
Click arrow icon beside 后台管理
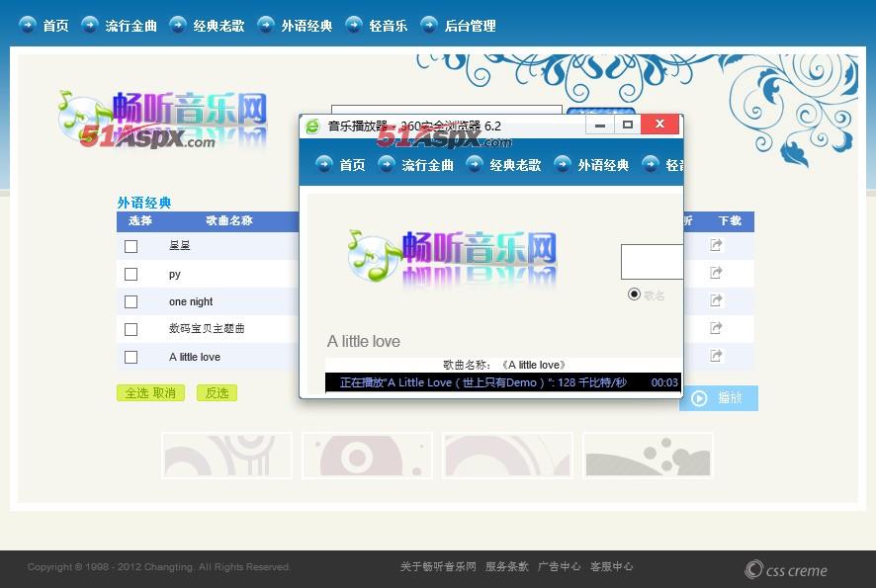point(429,25)
